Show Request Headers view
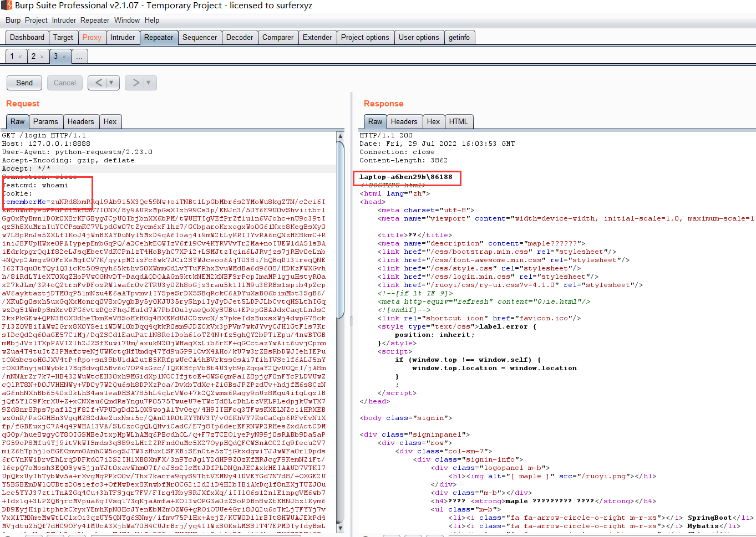 [81, 122]
